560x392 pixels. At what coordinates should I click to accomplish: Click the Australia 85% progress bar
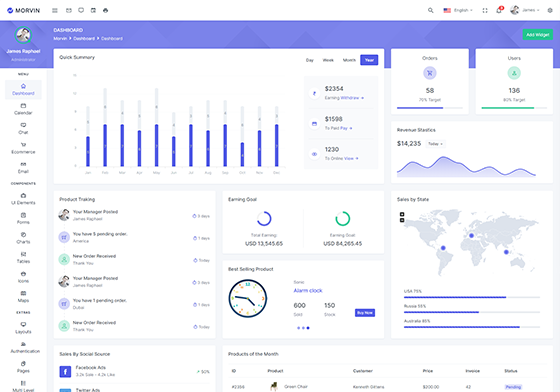click(x=471, y=327)
